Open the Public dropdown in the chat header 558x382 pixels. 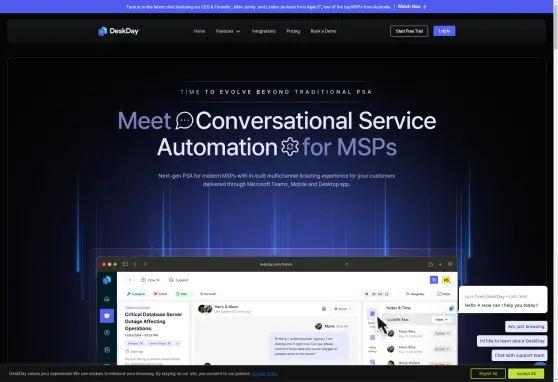pyautogui.click(x=343, y=309)
